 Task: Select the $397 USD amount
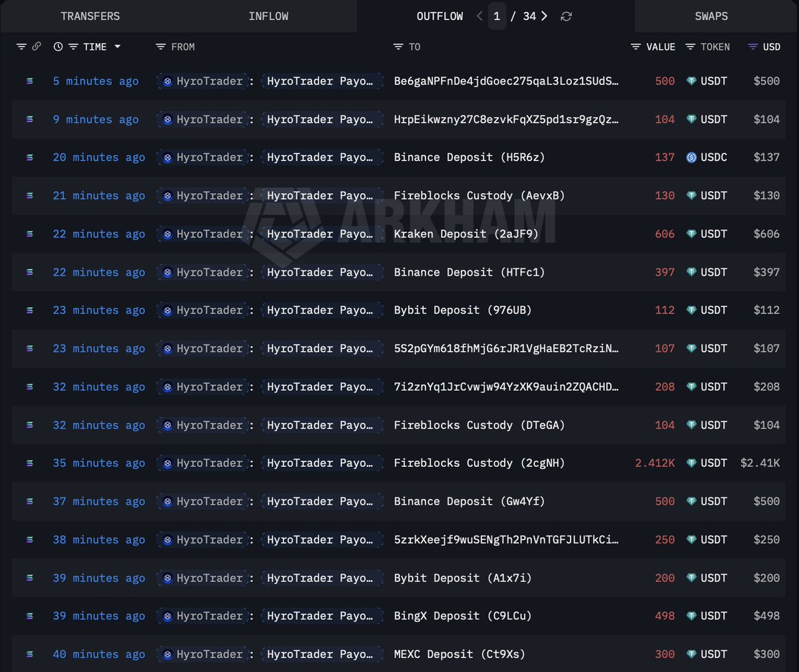pyautogui.click(x=766, y=272)
